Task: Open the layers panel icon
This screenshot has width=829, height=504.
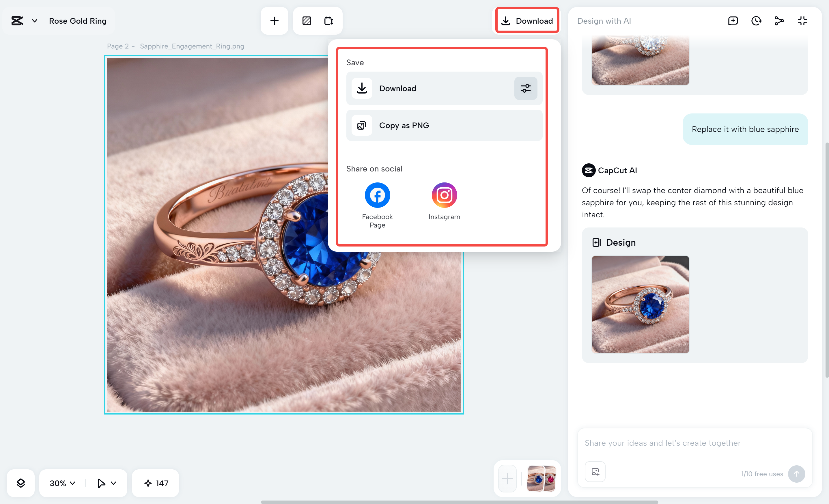Action: point(20,483)
